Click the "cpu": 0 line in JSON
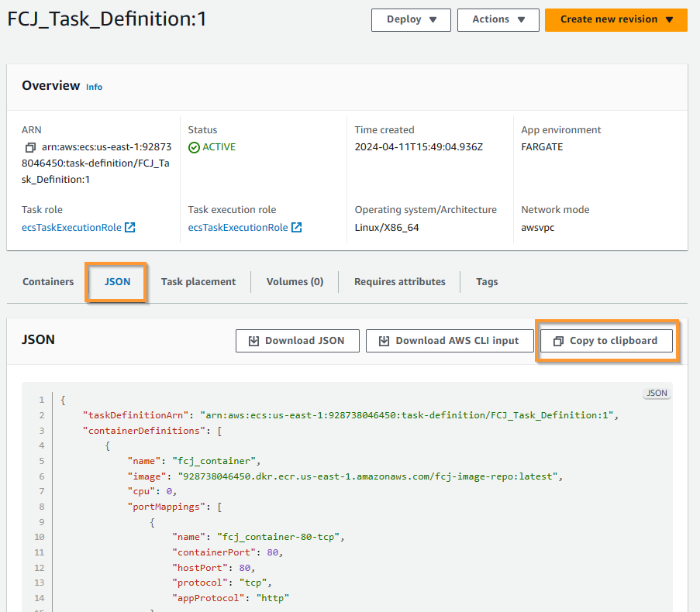 pyautogui.click(x=152, y=492)
